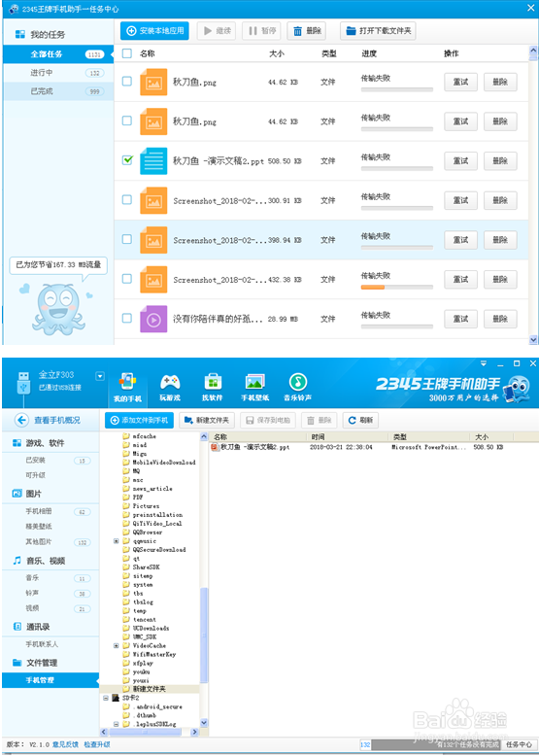
Task: Click the 暂停 pause icon button
Action: click(261, 31)
